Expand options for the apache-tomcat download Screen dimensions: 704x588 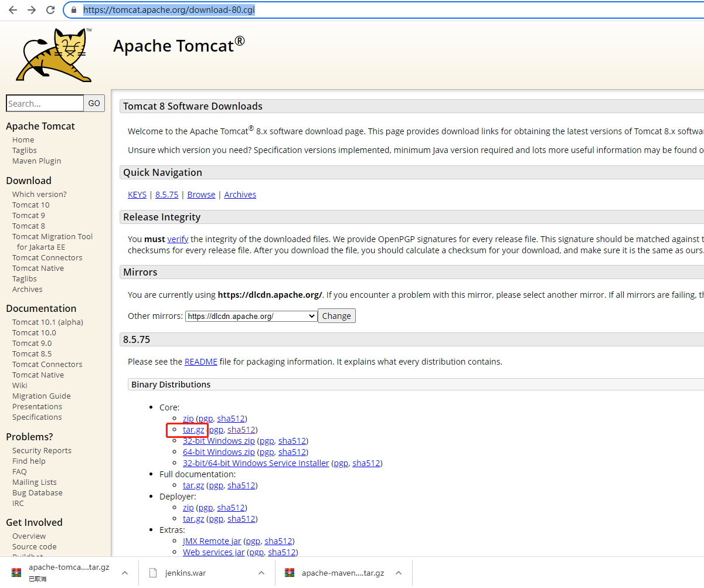coord(124,573)
